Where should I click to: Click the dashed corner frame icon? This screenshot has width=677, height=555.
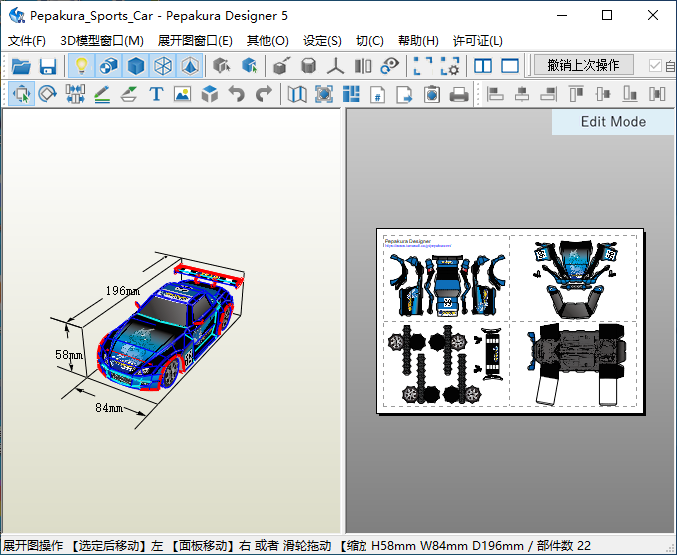[x=423, y=66]
